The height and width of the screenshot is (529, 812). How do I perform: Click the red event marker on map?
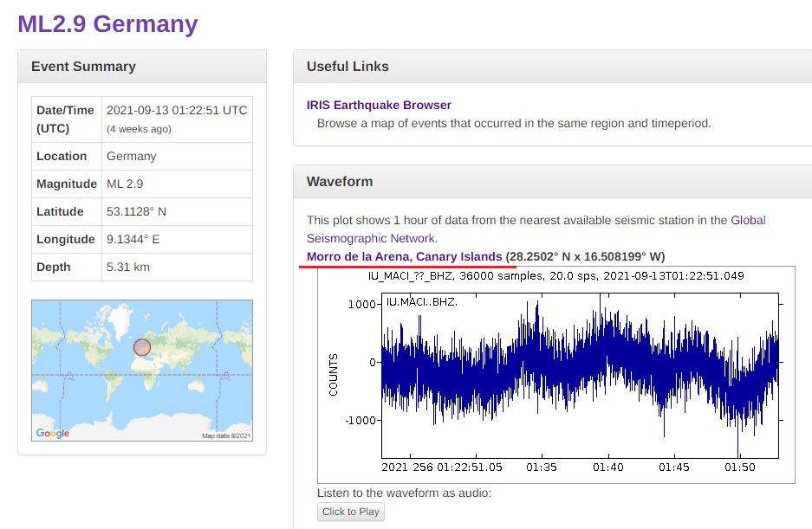(142, 347)
